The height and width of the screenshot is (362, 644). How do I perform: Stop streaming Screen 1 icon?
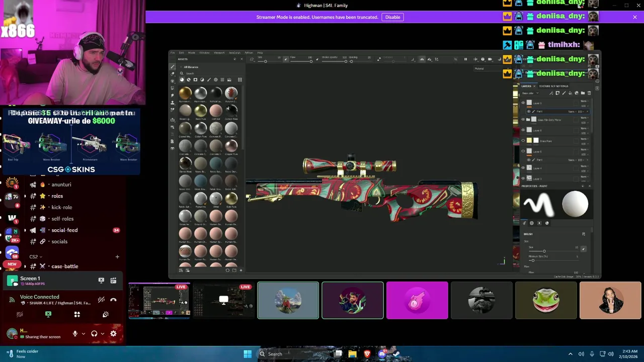pyautogui.click(x=101, y=280)
